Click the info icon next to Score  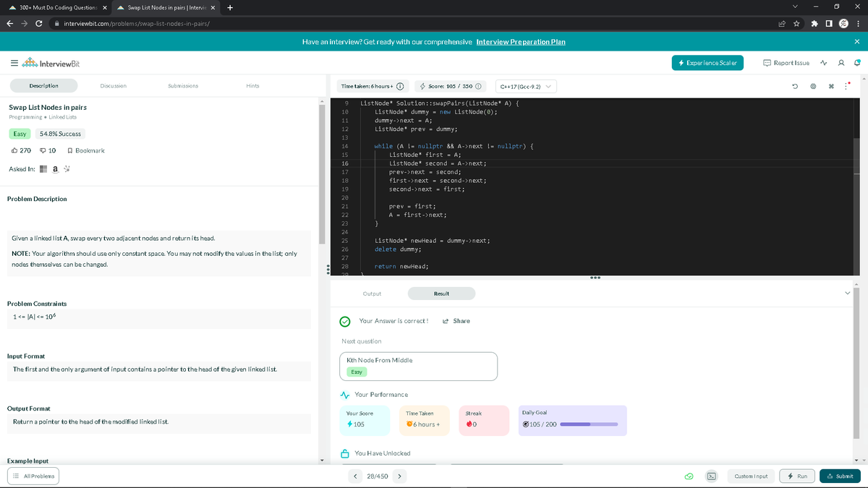coord(478,87)
